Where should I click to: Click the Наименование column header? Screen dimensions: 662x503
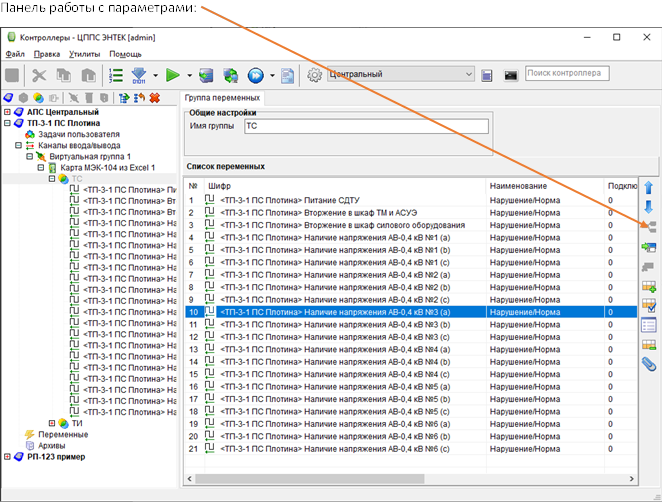tap(518, 186)
